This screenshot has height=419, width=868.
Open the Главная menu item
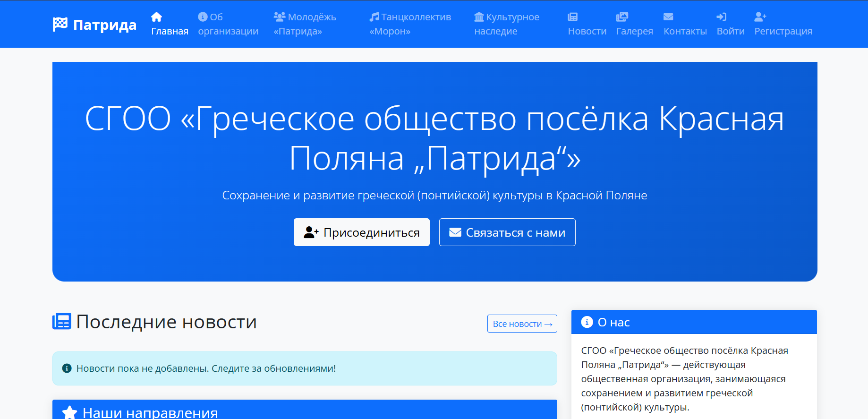[170, 24]
